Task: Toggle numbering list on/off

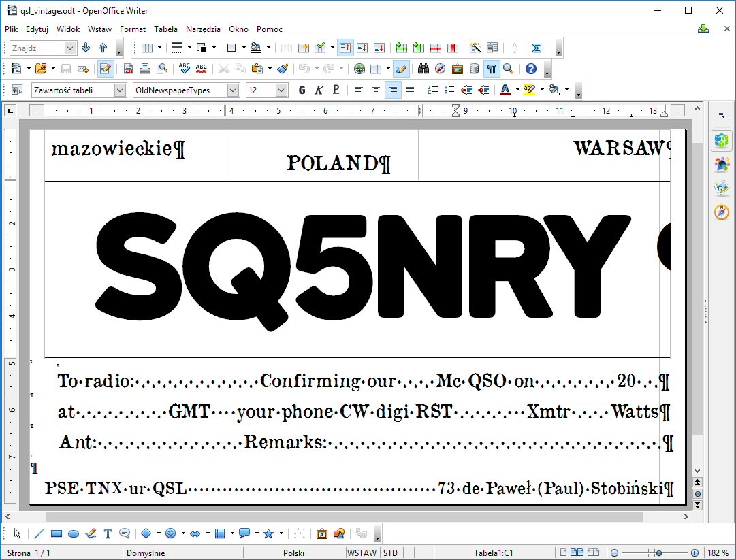Action: point(432,90)
